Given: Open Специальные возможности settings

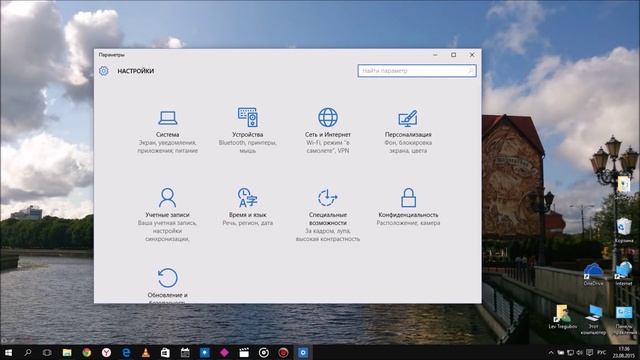Looking at the screenshot, I should tap(328, 215).
